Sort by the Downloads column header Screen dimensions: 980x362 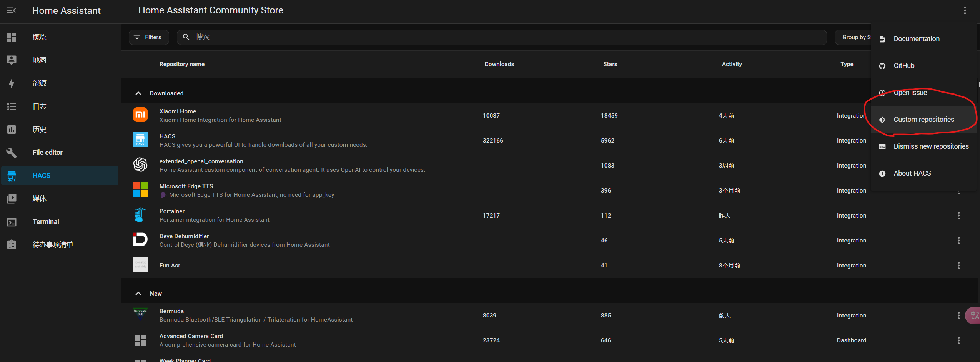(x=499, y=64)
